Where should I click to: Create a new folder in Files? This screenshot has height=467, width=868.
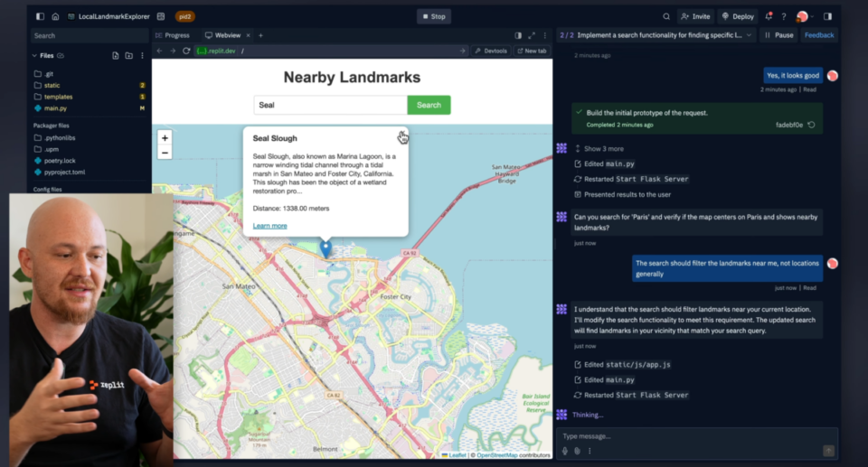click(129, 55)
